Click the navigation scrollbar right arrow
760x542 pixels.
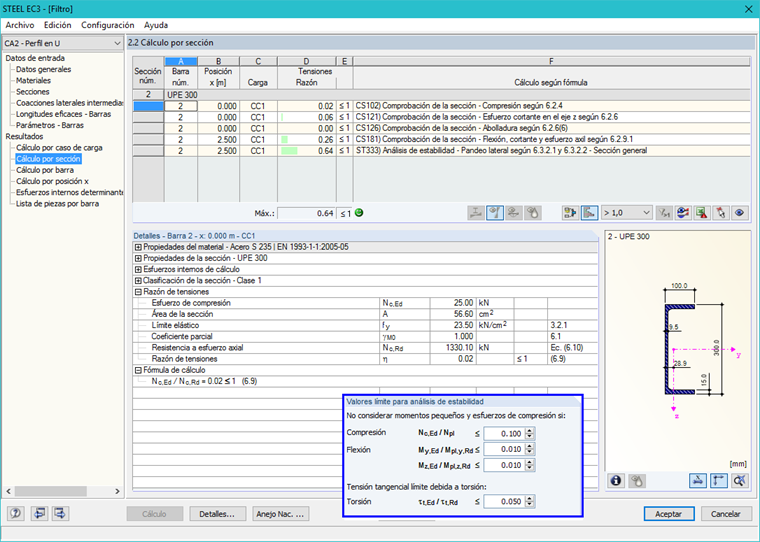[117, 491]
